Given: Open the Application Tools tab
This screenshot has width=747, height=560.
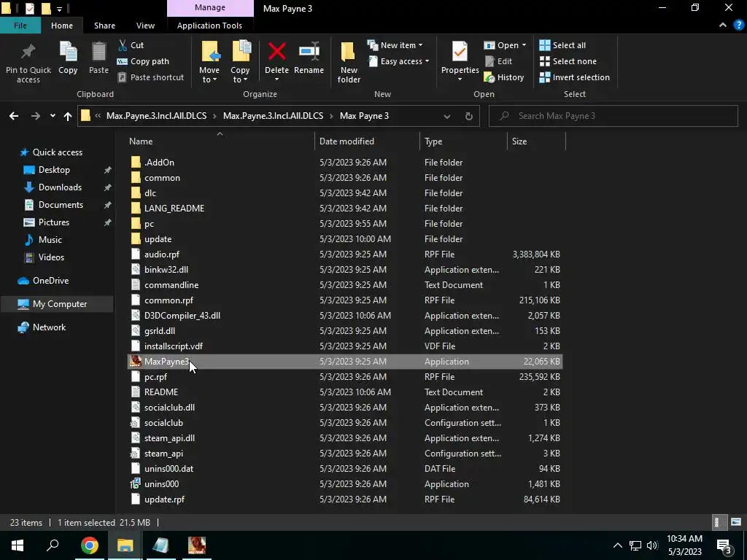Looking at the screenshot, I should click(209, 26).
